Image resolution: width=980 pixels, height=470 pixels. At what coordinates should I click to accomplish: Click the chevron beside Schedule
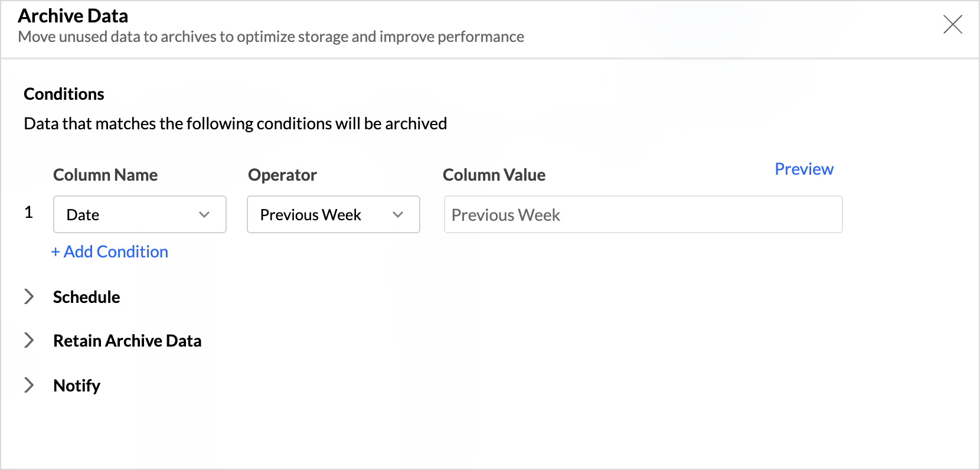click(28, 296)
